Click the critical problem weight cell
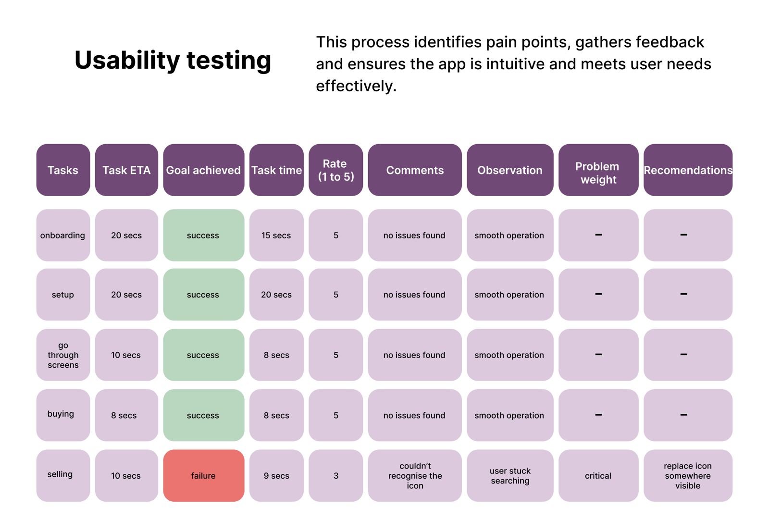 pos(598,475)
